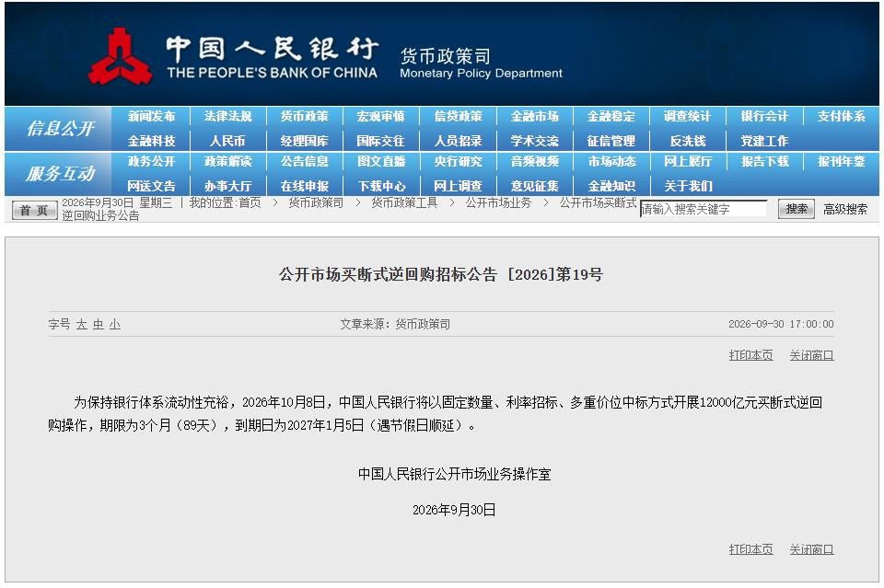Select 征信管理 in navigation

pos(611,141)
